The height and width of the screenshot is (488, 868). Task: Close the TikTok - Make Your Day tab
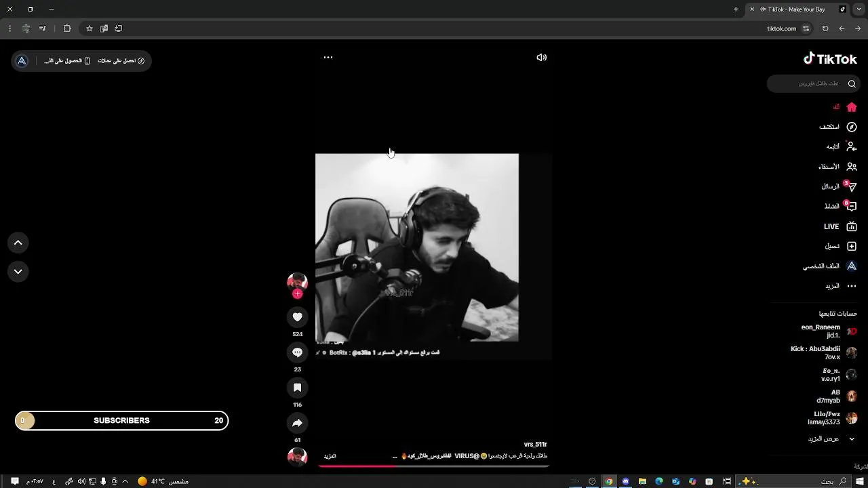point(752,9)
